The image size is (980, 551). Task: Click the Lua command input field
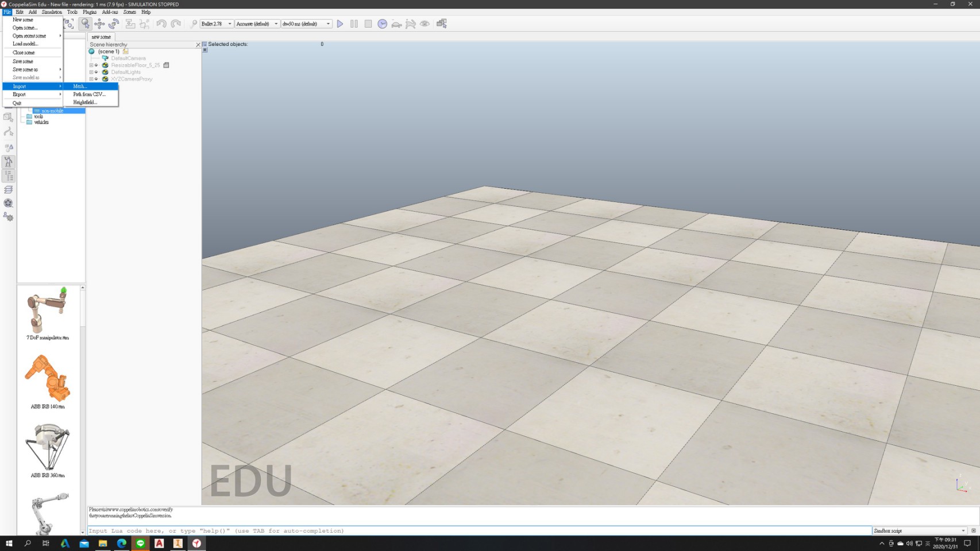(479, 531)
